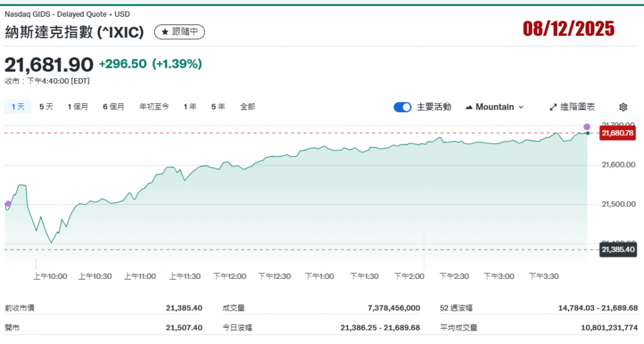Click the 下午2:00 time axis label
Screen dimensions: 644x344
pos(410,276)
